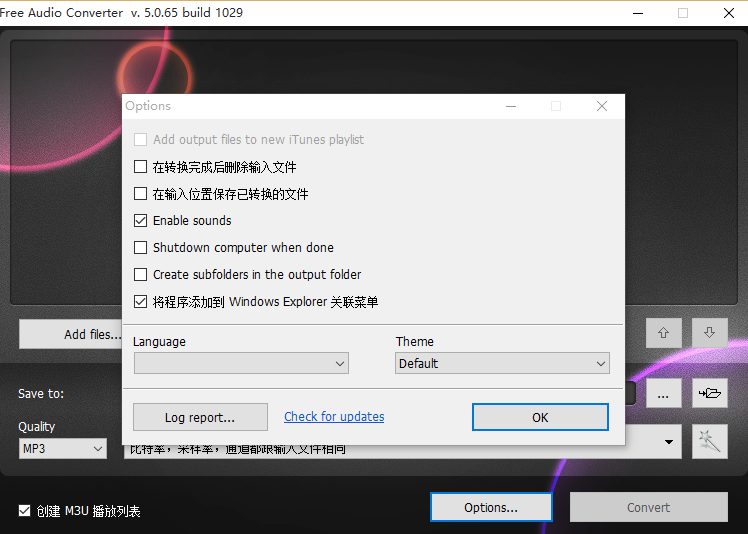Image resolution: width=748 pixels, height=534 pixels.
Task: Check Shutdown computer when done
Action: point(141,248)
